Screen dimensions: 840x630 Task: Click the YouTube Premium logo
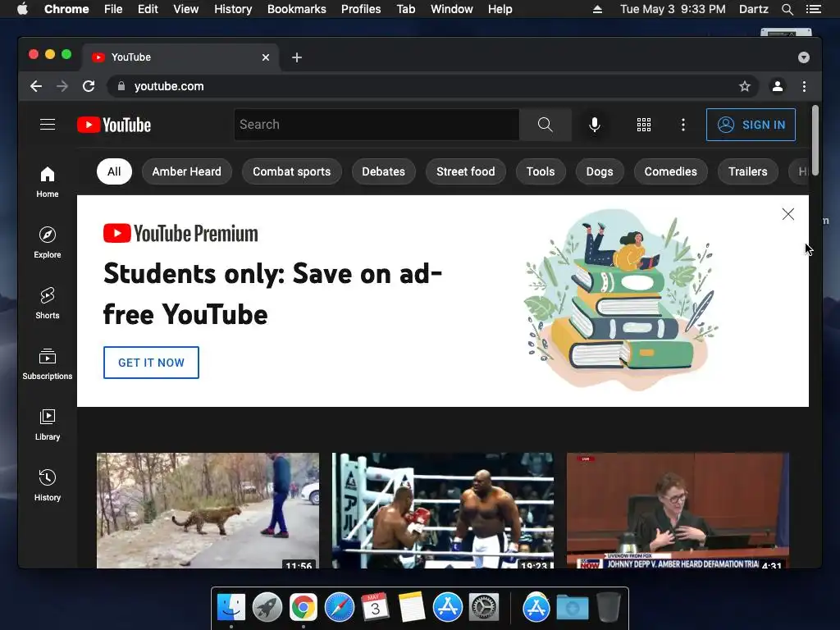tap(180, 234)
